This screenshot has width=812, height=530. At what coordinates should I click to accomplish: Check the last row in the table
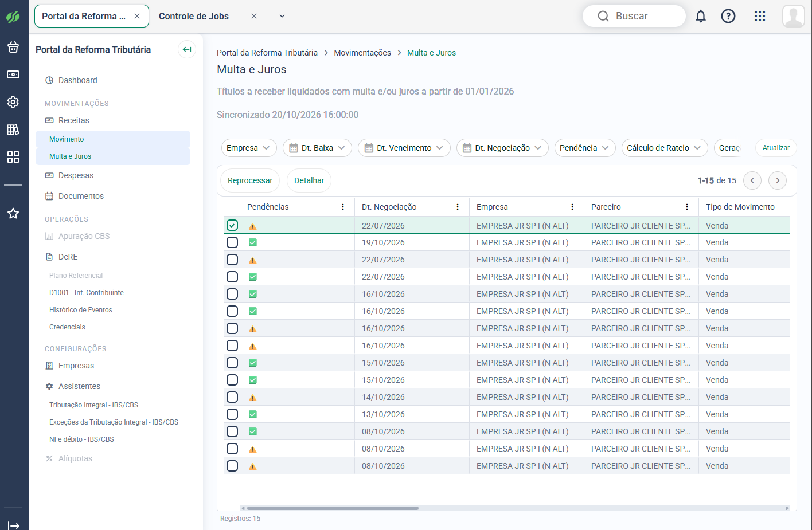[x=232, y=466]
